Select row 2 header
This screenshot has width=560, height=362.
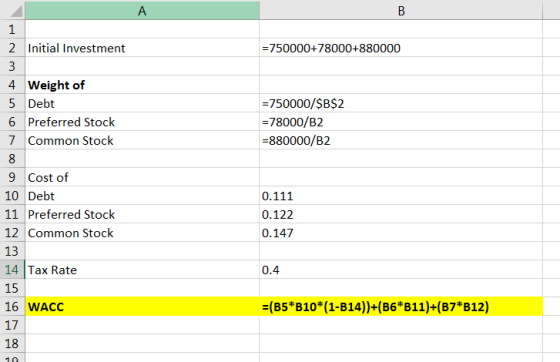pyautogui.click(x=12, y=48)
